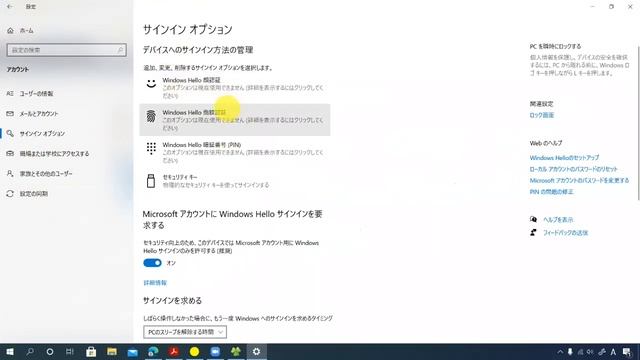The image size is (640, 360).
Task: Open the PCのスリープを解除する時間 dropdown
Action: point(185,332)
